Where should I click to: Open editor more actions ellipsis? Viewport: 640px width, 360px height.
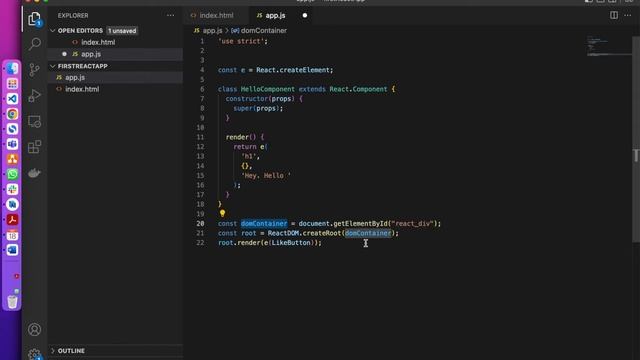click(x=627, y=15)
